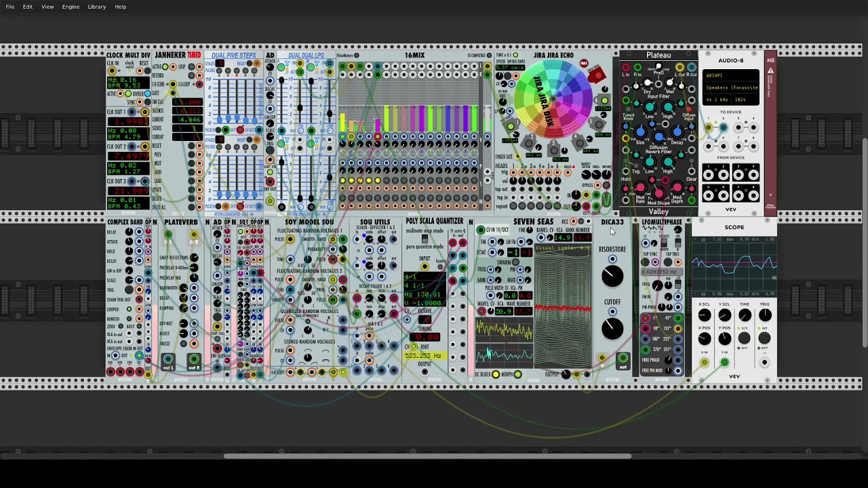Toggle the ACTIVE button on Janneker Timed
868x488 pixels.
165,66
